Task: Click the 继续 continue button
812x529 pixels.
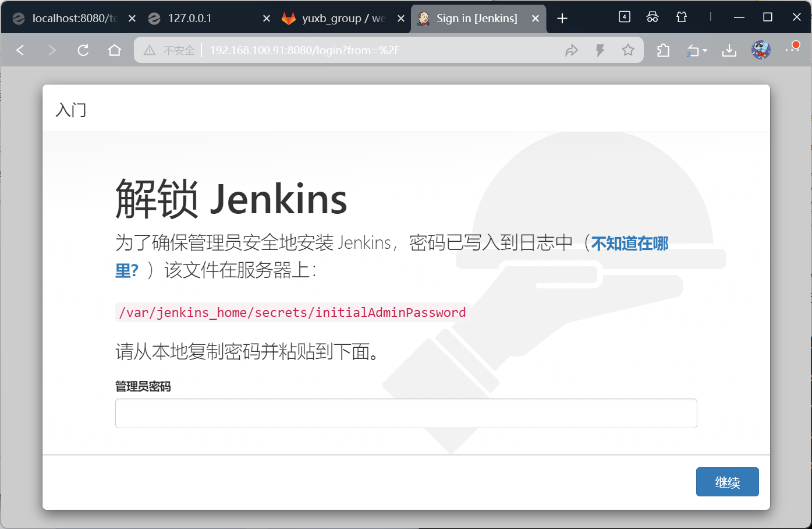Action: tap(727, 482)
